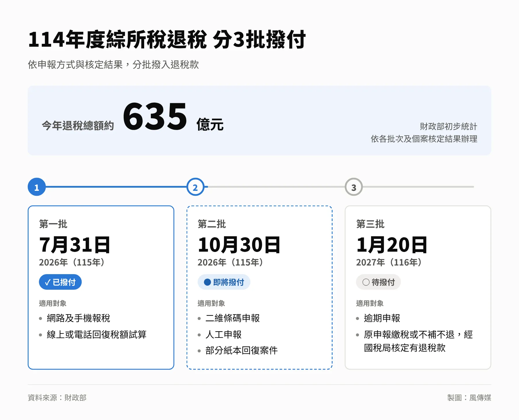Click the 即將撥付 status badge
Viewport: 519px width, 420px height.
tap(224, 282)
